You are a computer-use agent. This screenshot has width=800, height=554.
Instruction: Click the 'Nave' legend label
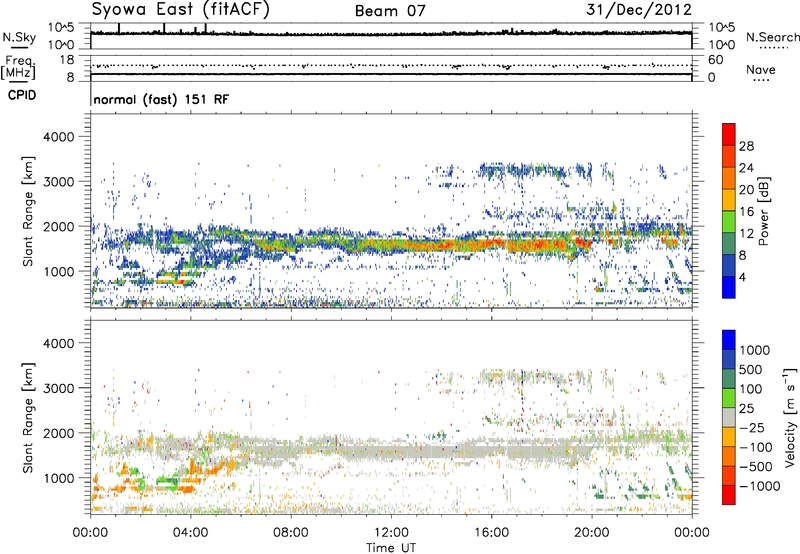click(x=761, y=70)
